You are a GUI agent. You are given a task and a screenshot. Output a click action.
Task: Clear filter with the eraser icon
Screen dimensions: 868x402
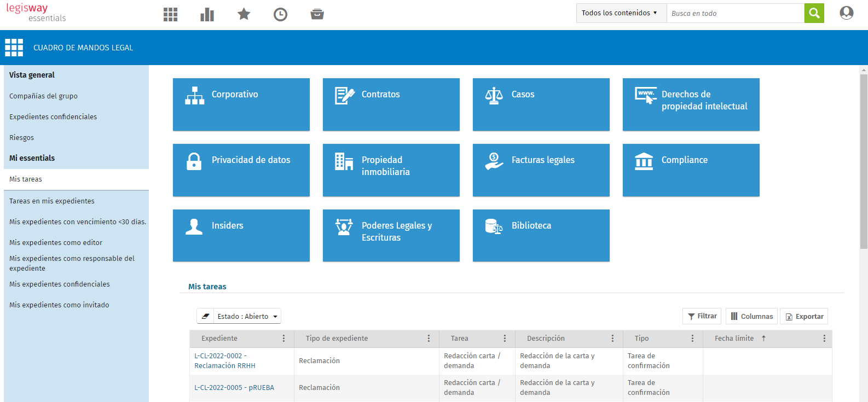(x=205, y=316)
